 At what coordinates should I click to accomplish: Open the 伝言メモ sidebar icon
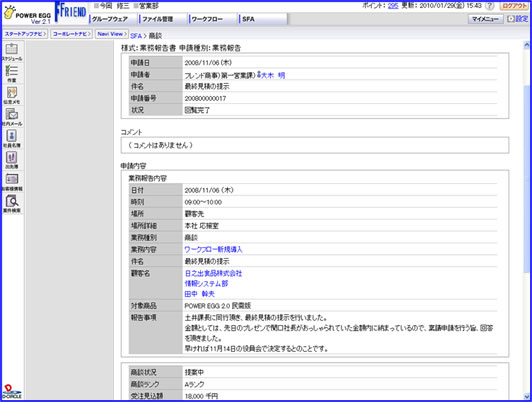[12, 95]
